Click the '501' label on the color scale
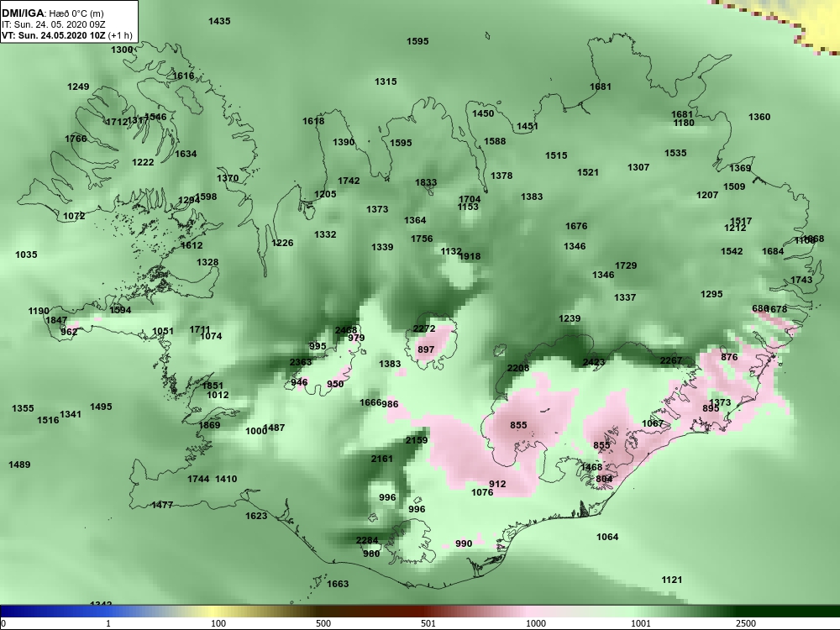 click(x=428, y=623)
